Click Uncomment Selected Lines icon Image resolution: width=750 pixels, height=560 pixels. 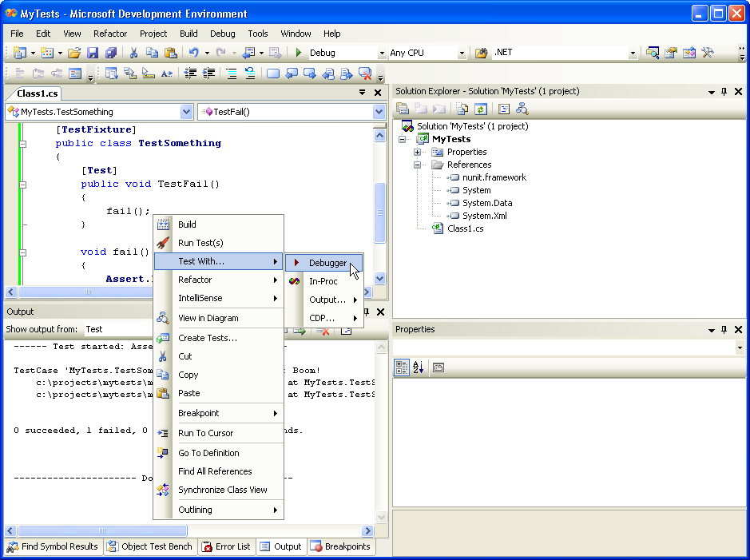[x=250, y=73]
